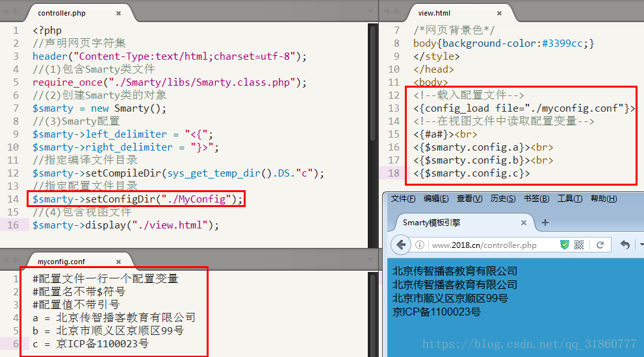This screenshot has height=357, width=644.
Task: Open the 文件(F) menu
Action: pyautogui.click(x=403, y=199)
